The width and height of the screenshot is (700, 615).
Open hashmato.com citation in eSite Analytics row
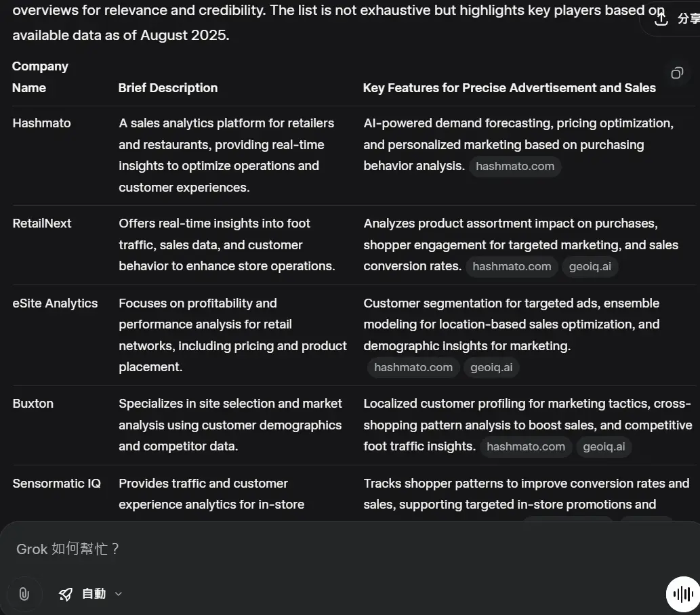click(413, 368)
